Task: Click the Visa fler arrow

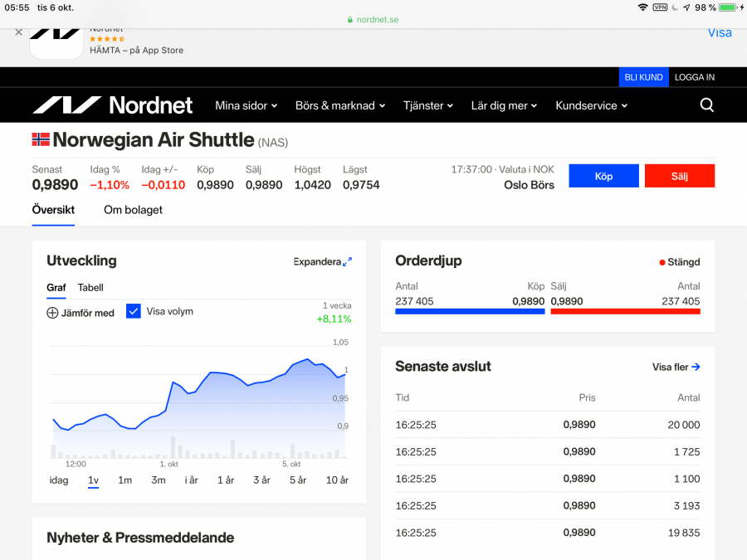Action: point(696,367)
